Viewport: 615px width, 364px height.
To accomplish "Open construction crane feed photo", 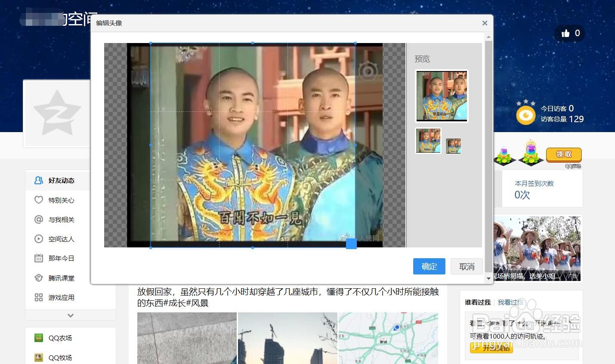I will (287, 338).
